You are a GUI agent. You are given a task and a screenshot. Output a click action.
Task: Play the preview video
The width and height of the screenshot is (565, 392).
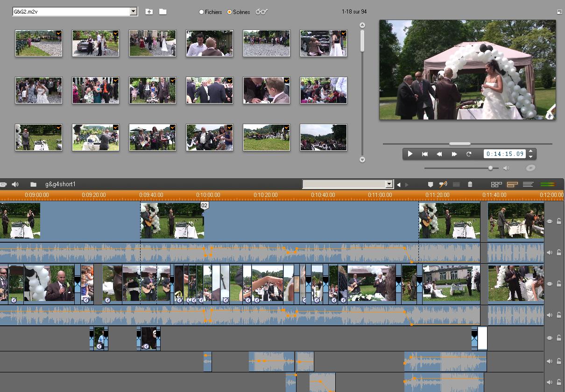click(410, 154)
